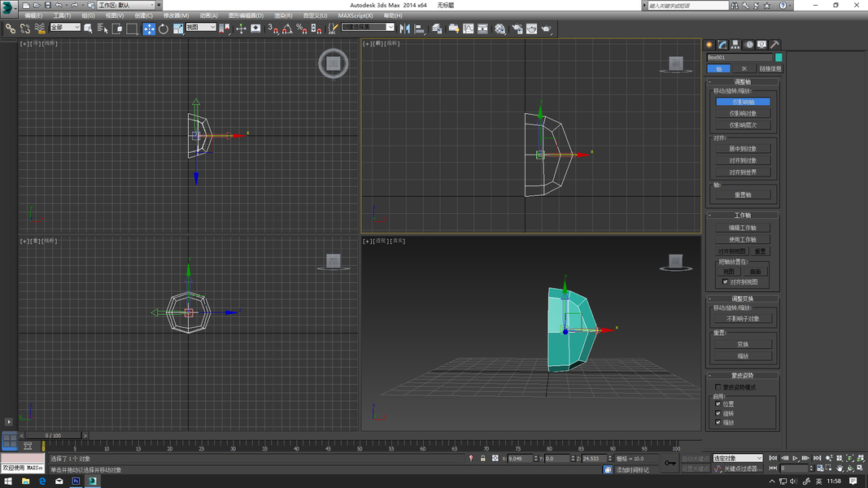Screen dimensions: 868x488
Task: Click the 重置轴 button
Action: coord(743,194)
